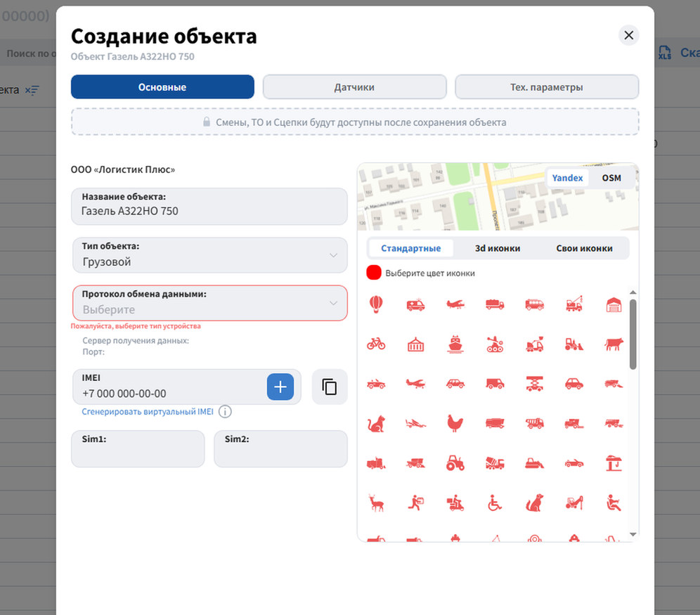700x615 pixels.
Task: Click the locked Смены, ТО и Сцепки notice
Action: point(355,122)
